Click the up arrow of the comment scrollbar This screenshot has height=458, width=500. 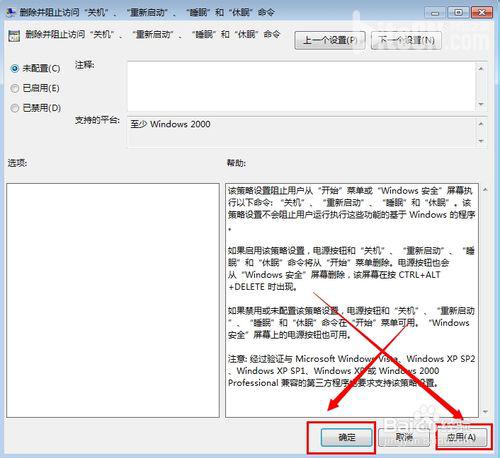481,69
